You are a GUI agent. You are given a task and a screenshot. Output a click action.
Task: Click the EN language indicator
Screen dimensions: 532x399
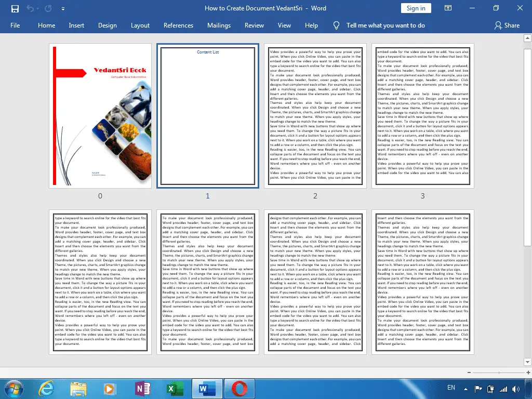(451, 388)
